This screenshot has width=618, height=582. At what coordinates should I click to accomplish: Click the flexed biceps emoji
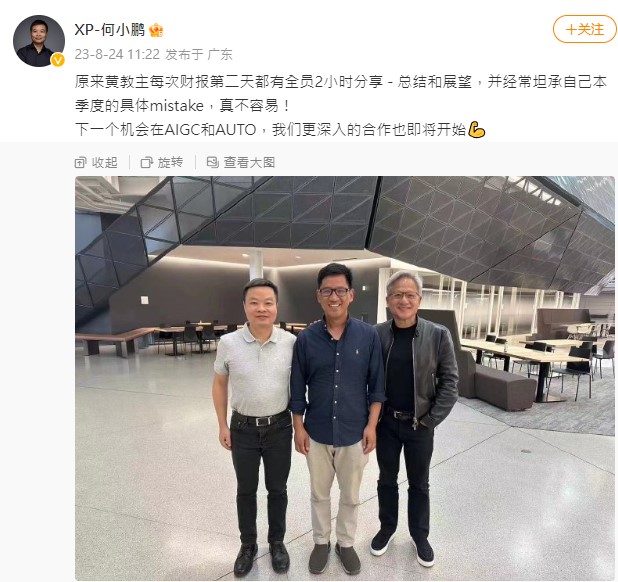tap(477, 130)
